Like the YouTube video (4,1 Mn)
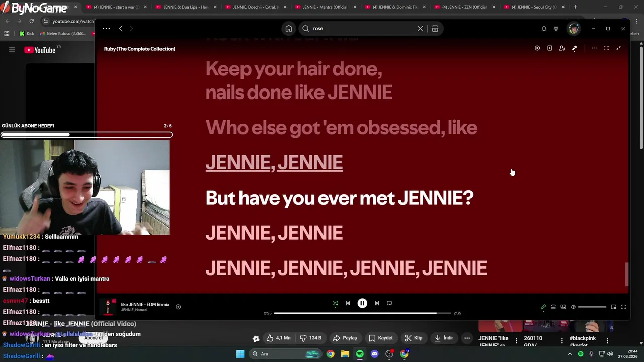The height and width of the screenshot is (362, 644). pos(278,338)
